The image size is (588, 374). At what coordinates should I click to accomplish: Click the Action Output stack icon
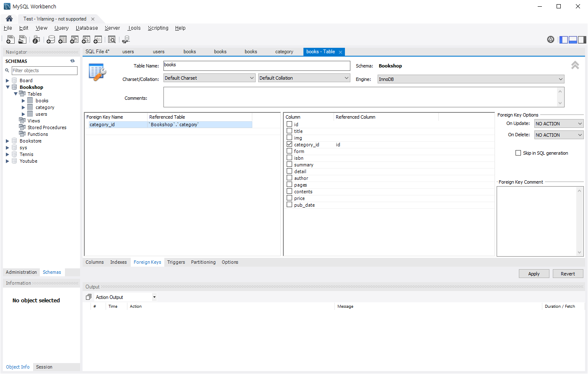pos(88,297)
